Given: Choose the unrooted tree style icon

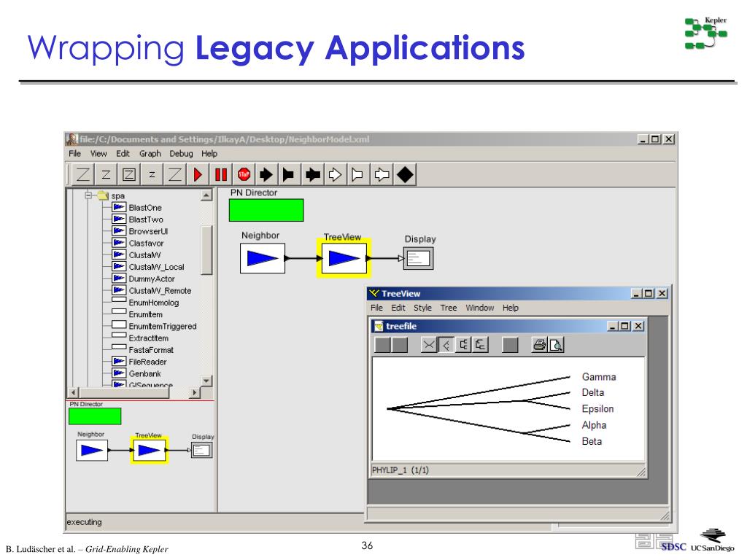Looking at the screenshot, I should click(429, 345).
